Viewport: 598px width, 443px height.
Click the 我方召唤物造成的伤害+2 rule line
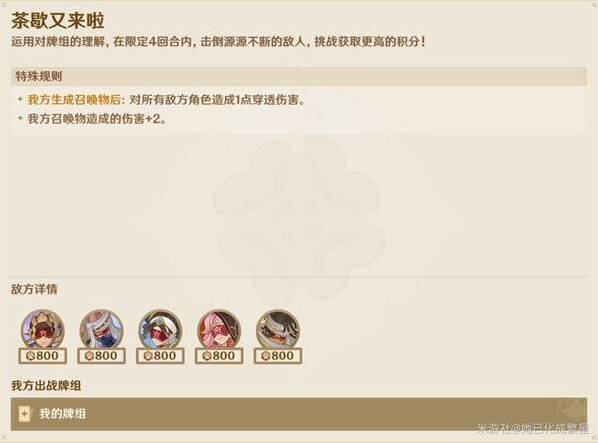[98, 119]
